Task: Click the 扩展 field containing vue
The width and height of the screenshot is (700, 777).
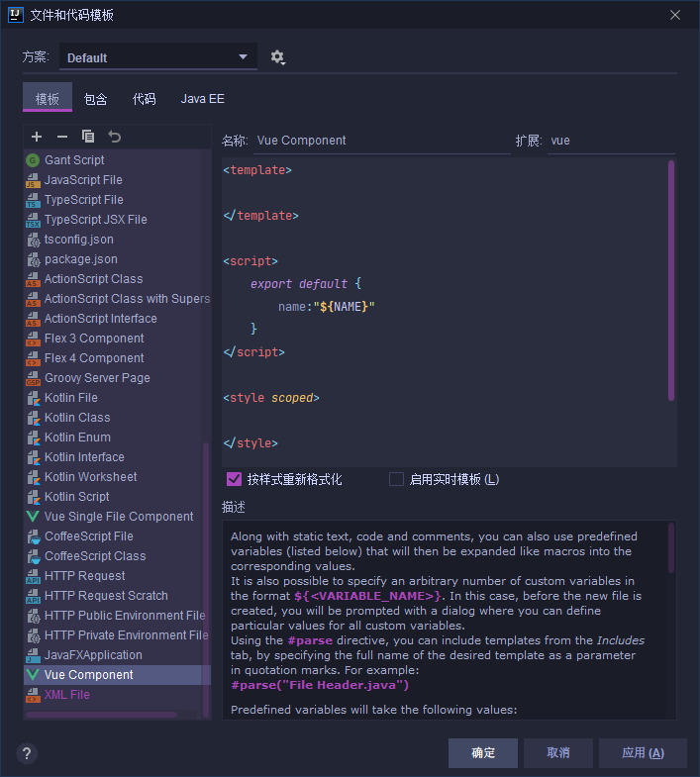Action: pyautogui.click(x=611, y=141)
